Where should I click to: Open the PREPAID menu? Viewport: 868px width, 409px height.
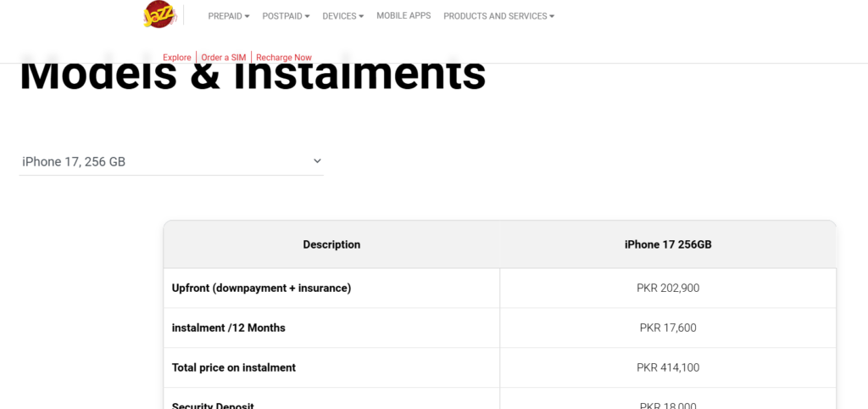pos(228,16)
